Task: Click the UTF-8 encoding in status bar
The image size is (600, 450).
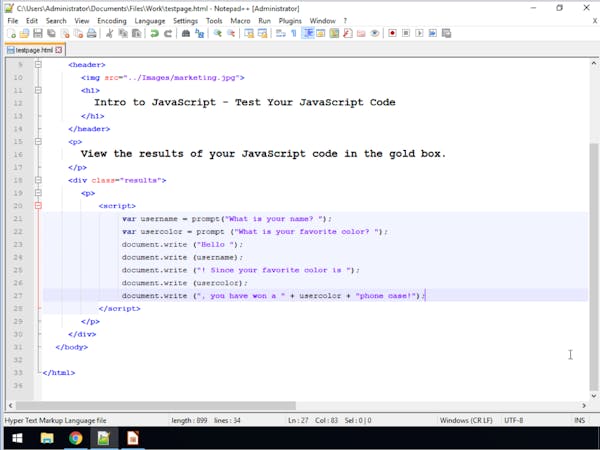Action: point(513,420)
